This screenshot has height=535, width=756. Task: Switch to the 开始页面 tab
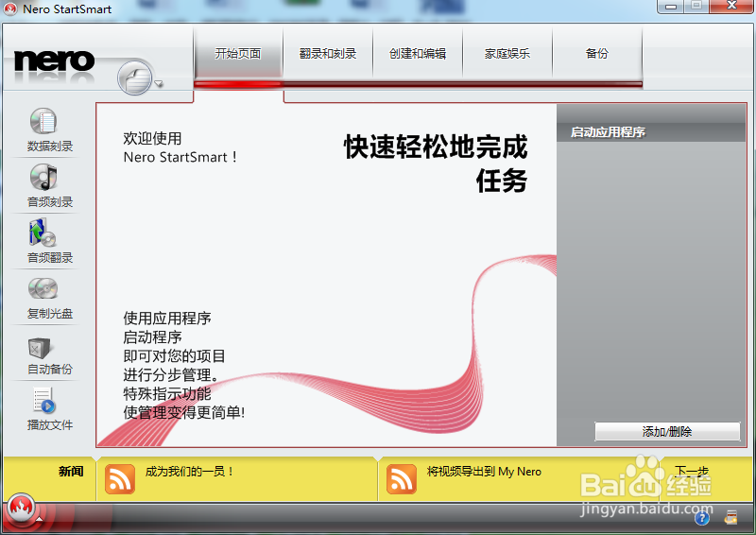238,53
